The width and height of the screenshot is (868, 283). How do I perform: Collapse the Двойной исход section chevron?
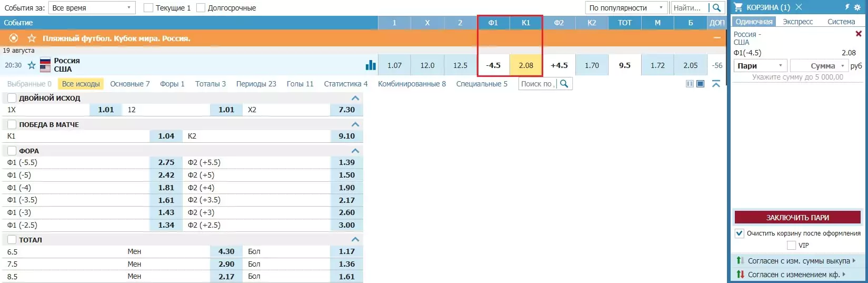click(355, 98)
